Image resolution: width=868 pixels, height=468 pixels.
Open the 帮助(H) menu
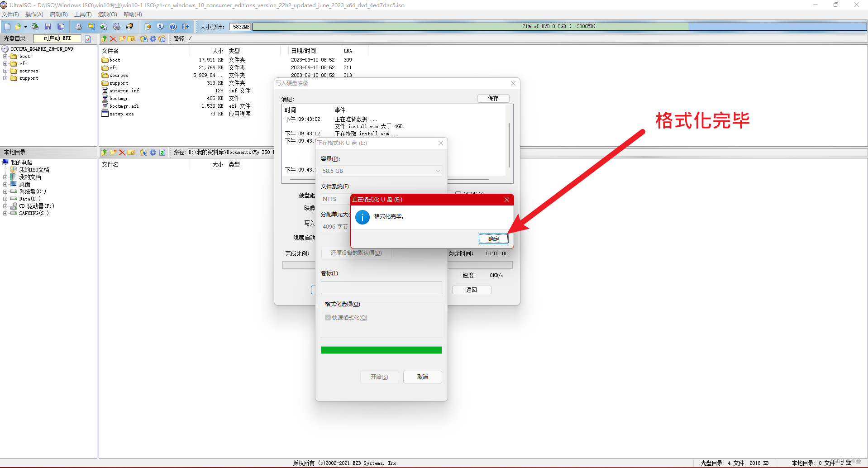pyautogui.click(x=133, y=14)
